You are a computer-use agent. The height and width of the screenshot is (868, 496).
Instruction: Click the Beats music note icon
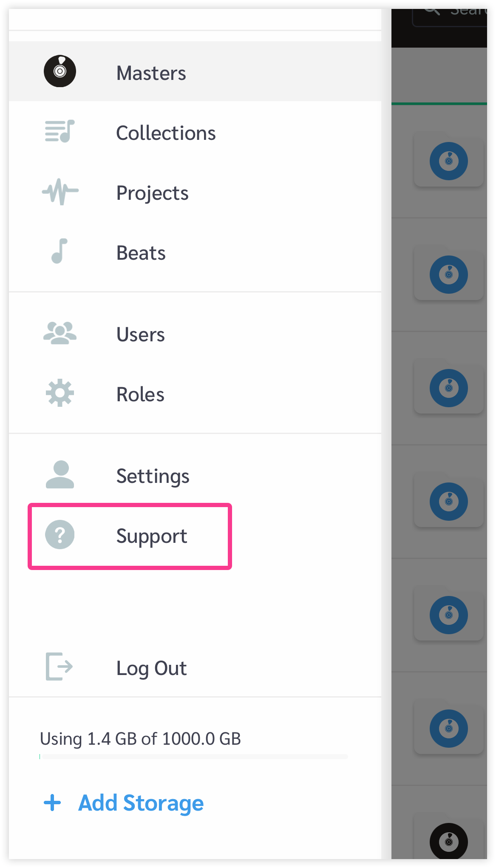tap(60, 251)
